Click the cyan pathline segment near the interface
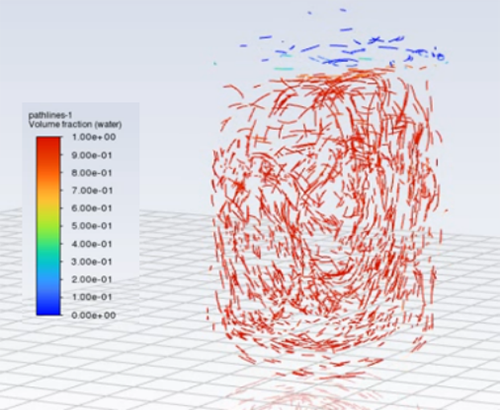The width and height of the screenshot is (500, 410). pos(284,69)
